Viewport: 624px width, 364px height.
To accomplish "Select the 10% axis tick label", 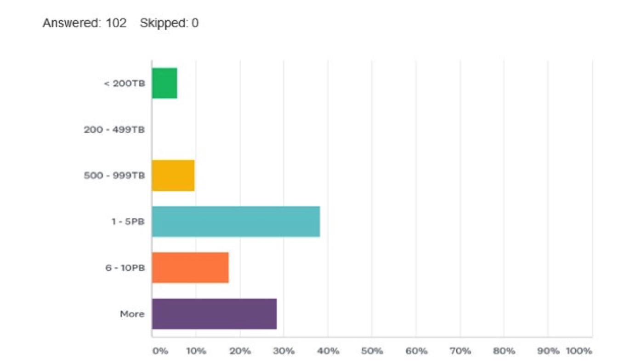I will pos(196,352).
